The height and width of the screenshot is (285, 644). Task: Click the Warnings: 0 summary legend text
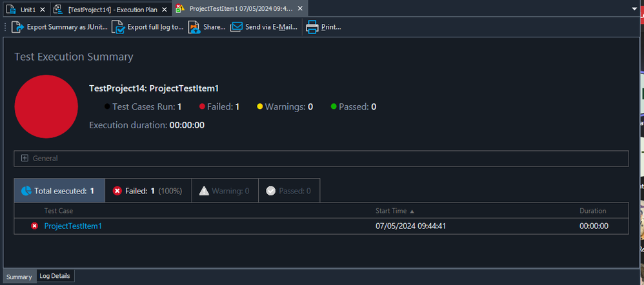click(x=288, y=107)
